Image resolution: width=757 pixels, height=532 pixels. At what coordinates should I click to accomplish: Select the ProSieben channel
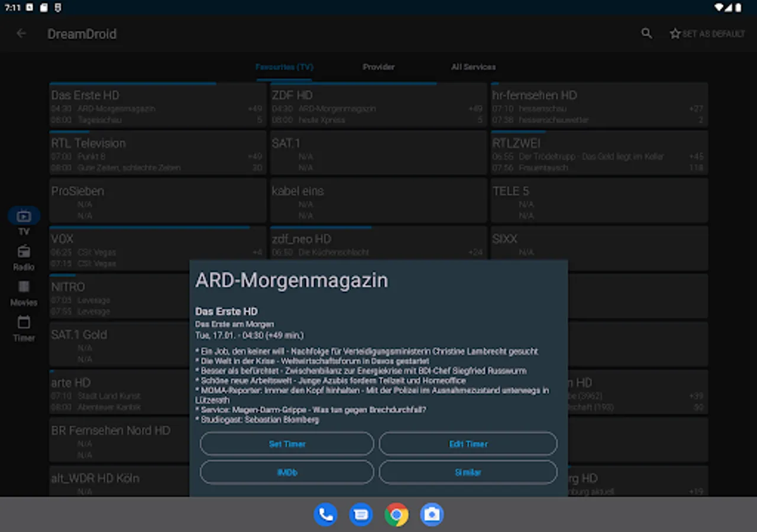point(158,201)
